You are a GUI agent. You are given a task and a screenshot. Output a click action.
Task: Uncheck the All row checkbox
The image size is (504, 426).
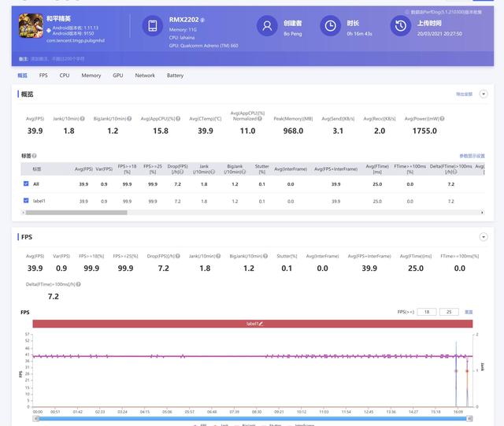[x=26, y=183]
